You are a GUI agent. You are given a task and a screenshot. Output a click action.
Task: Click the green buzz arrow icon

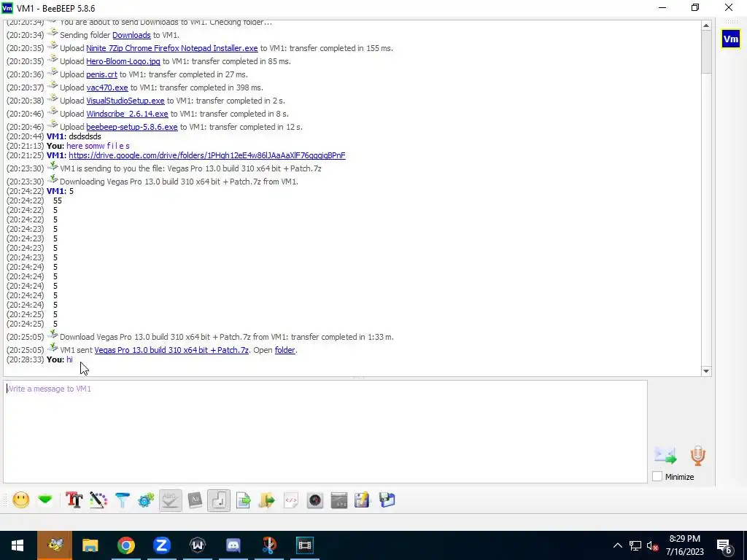pos(45,500)
